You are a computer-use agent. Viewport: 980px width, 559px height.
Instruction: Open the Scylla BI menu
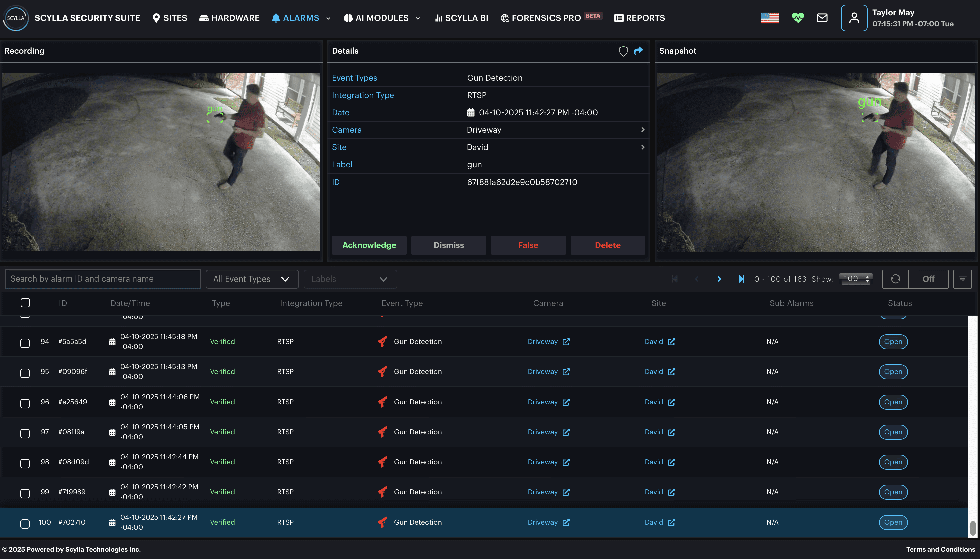pos(461,18)
